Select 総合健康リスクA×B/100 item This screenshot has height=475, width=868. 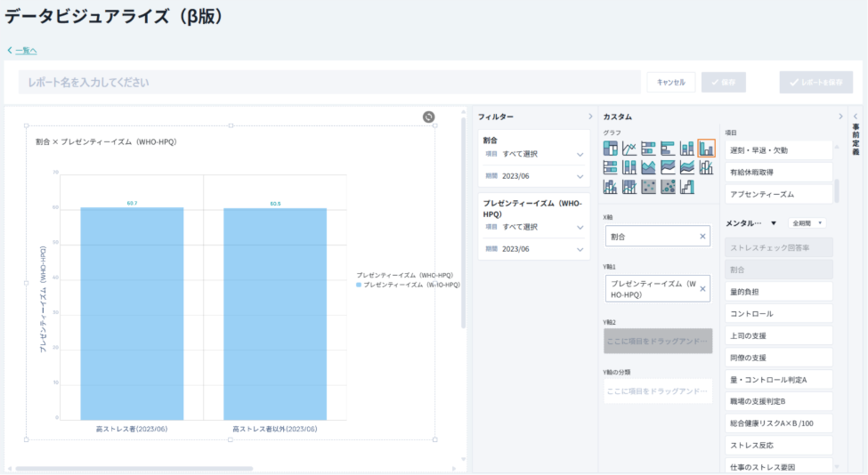(x=778, y=423)
